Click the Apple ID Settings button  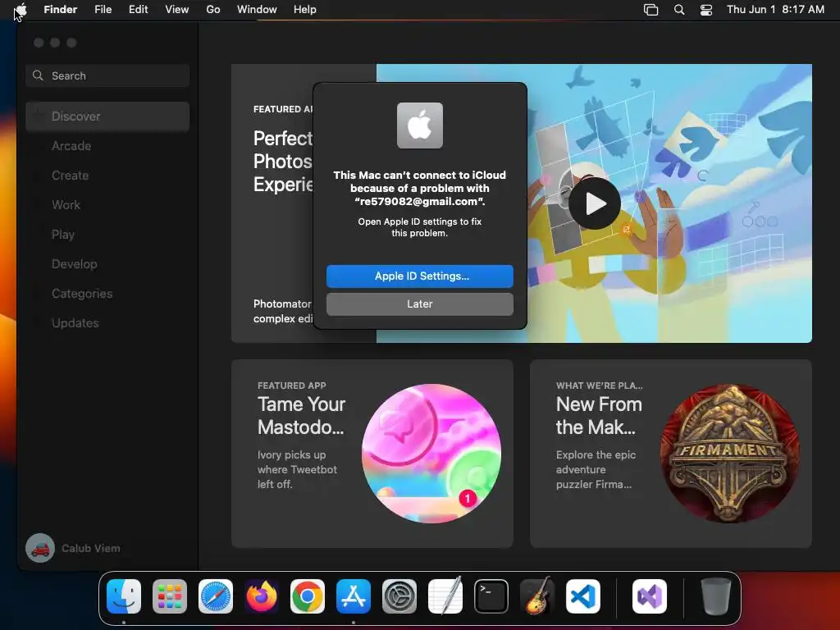click(x=419, y=276)
